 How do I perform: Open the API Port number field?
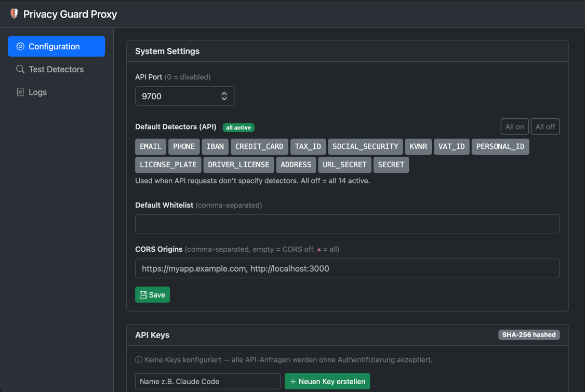coord(177,96)
